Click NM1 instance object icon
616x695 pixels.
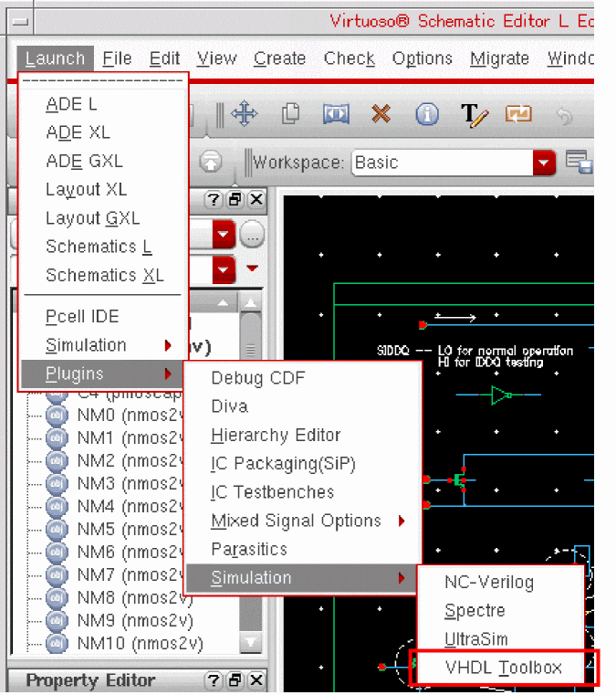coord(57,438)
